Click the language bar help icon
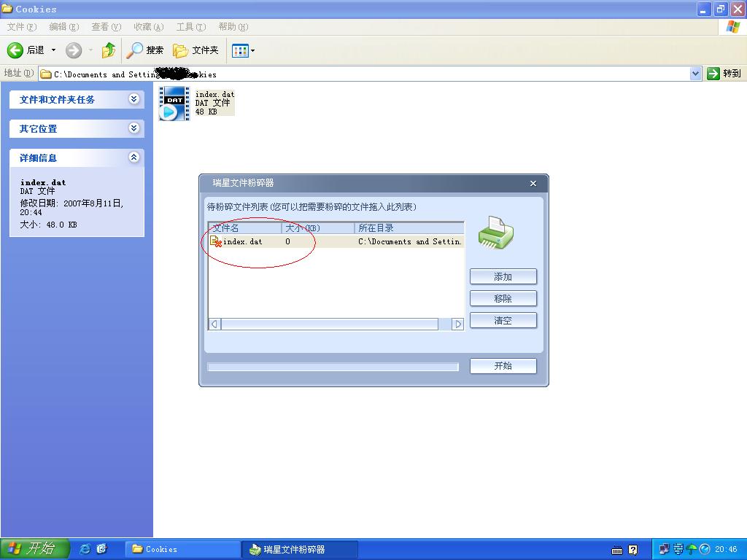 (x=632, y=550)
